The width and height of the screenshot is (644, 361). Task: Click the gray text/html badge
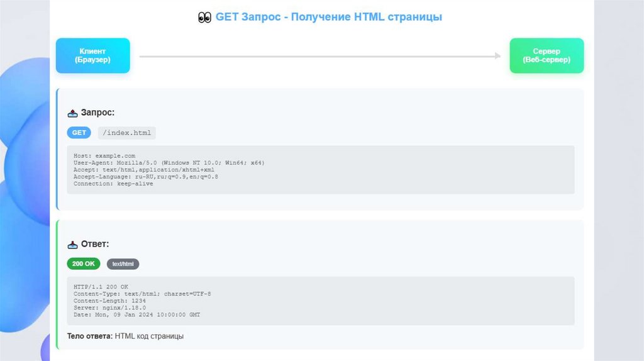pos(123,264)
